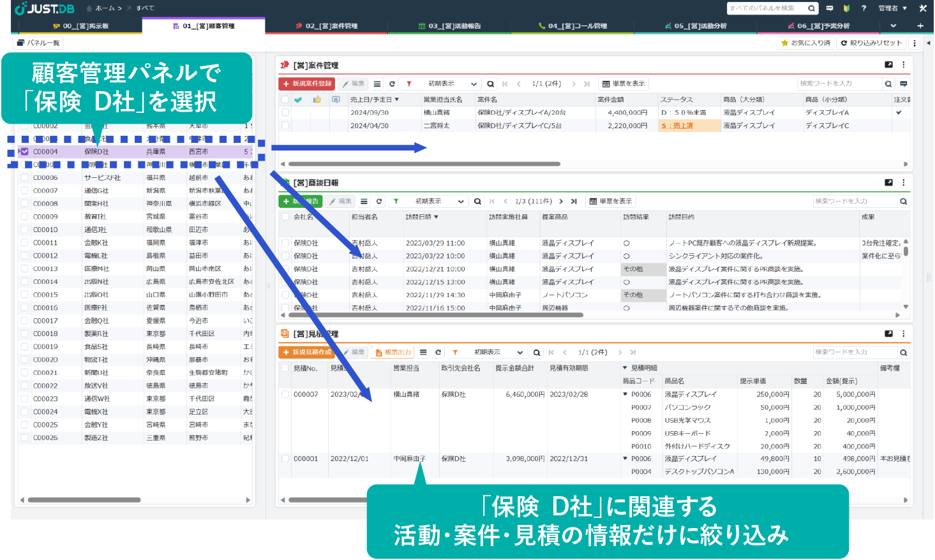Click 新規案件登録 button
This screenshot has height=560, width=935.
coord(308,84)
